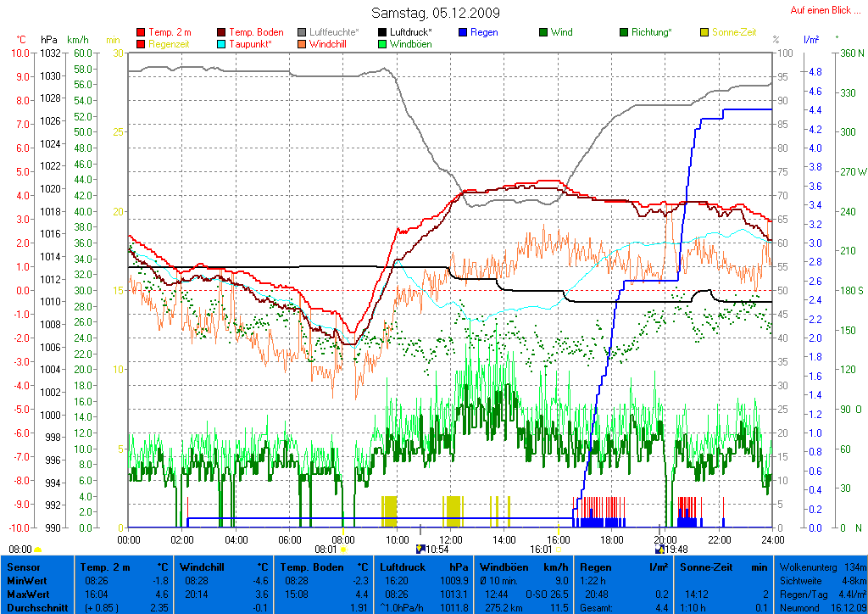Click the Wind legend label
This screenshot has width=868, height=614.
pyautogui.click(x=561, y=32)
